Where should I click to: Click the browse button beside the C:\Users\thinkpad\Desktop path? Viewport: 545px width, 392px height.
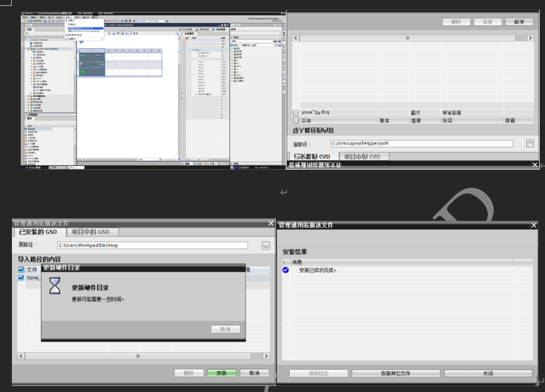pos(265,245)
